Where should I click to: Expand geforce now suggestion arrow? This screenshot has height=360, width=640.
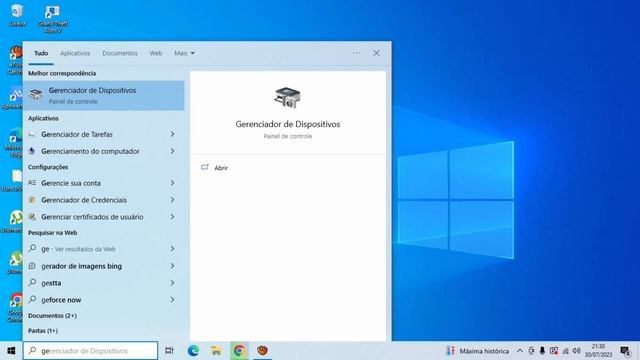click(172, 300)
